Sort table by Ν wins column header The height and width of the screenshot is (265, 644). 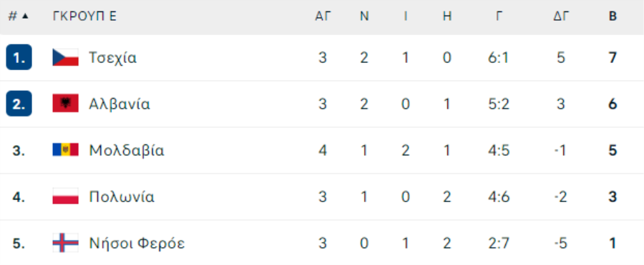coord(364,16)
